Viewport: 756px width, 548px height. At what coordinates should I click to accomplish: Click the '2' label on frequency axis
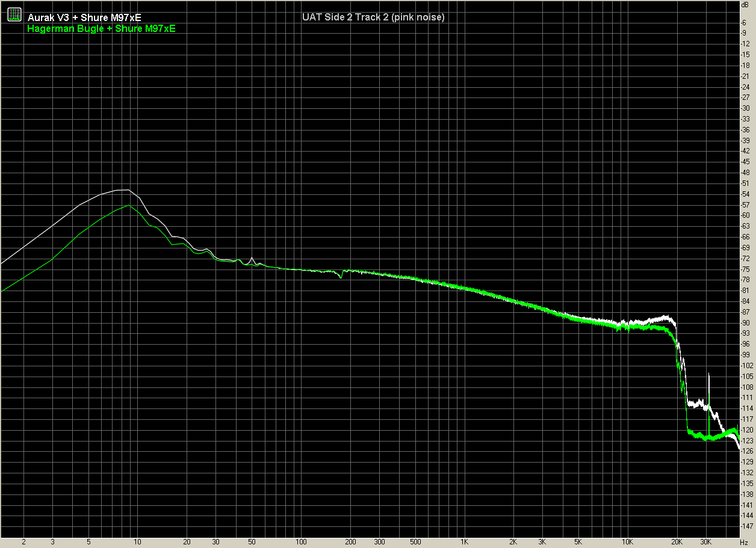pos(23,542)
